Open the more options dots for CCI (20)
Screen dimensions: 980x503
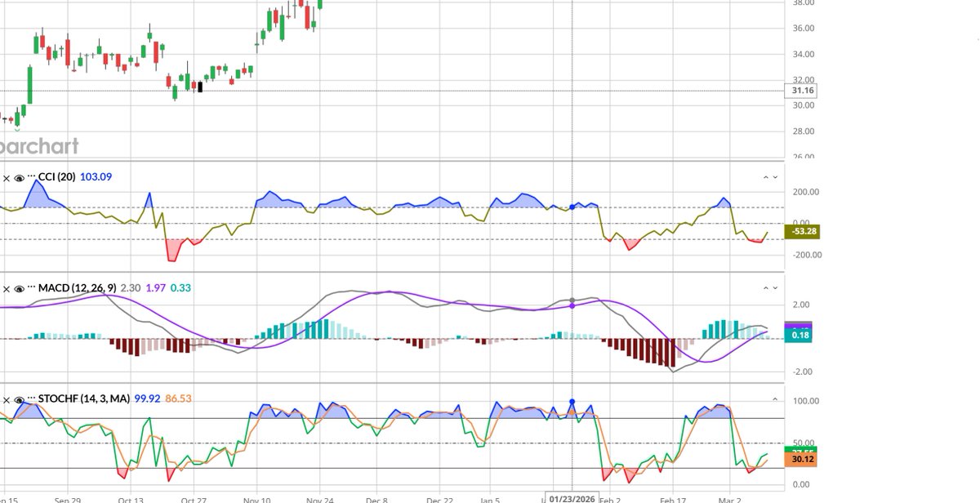click(32, 176)
